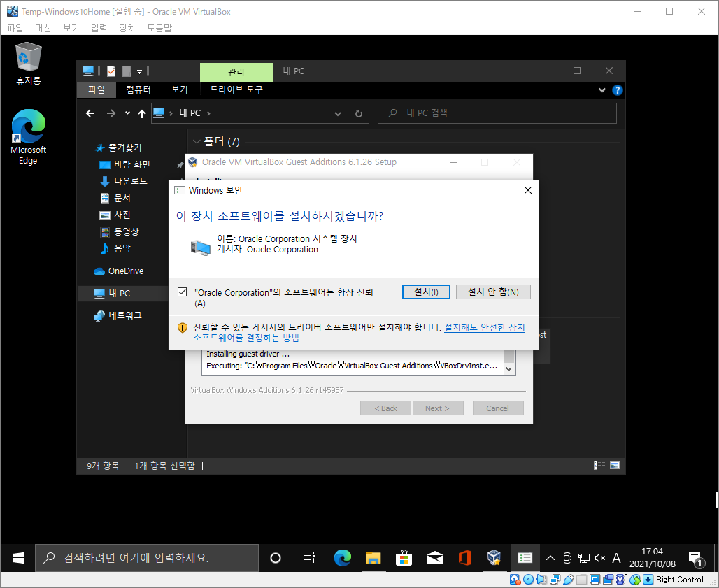Close the Windows 보안 dialog
The width and height of the screenshot is (719, 588).
tap(528, 190)
